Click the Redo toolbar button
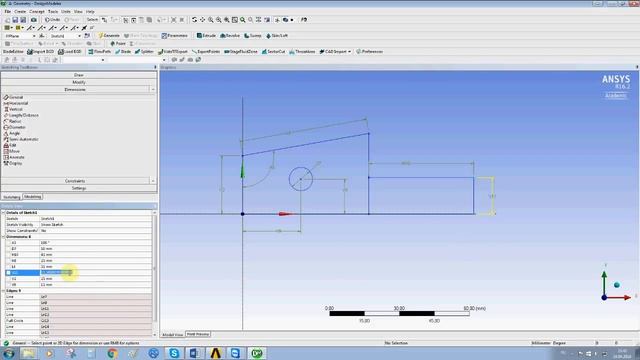640x360 pixels. pos(72,20)
